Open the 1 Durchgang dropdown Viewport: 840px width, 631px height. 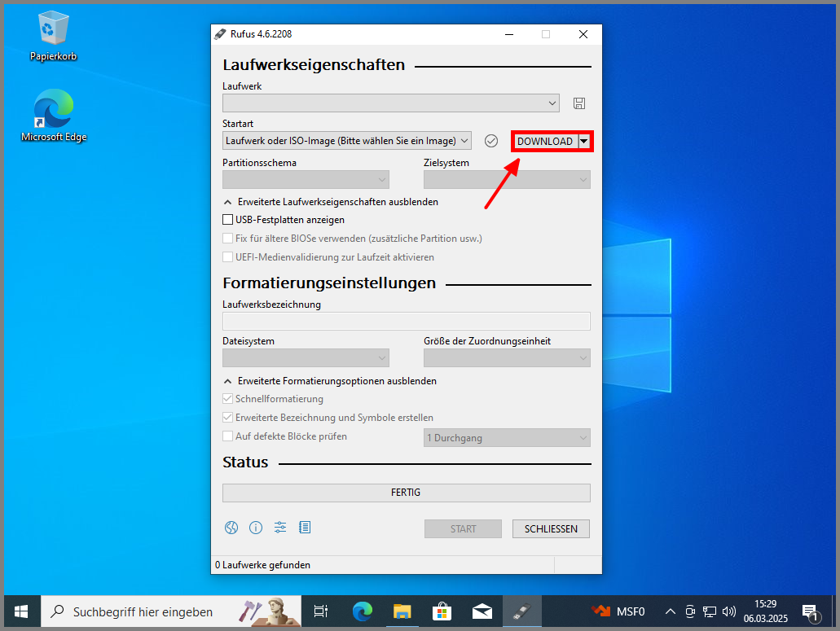(x=507, y=438)
